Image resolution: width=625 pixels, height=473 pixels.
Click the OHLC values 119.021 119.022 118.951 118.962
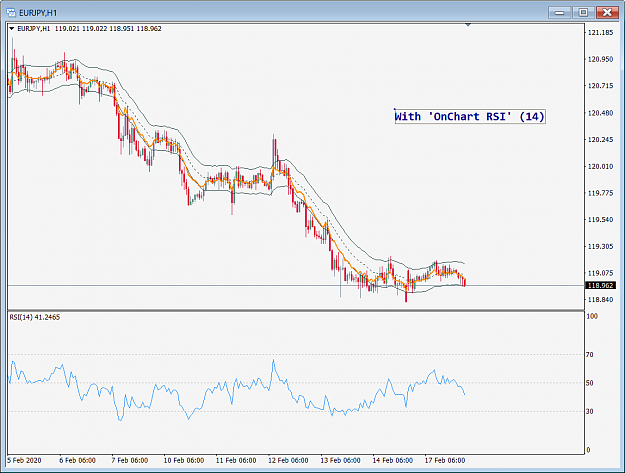tap(108, 29)
